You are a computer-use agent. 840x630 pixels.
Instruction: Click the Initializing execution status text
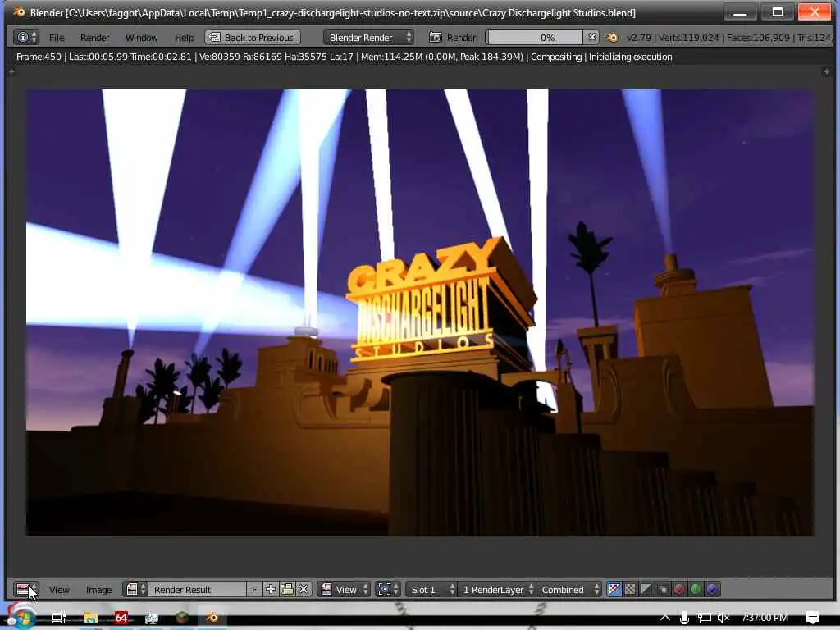point(631,57)
